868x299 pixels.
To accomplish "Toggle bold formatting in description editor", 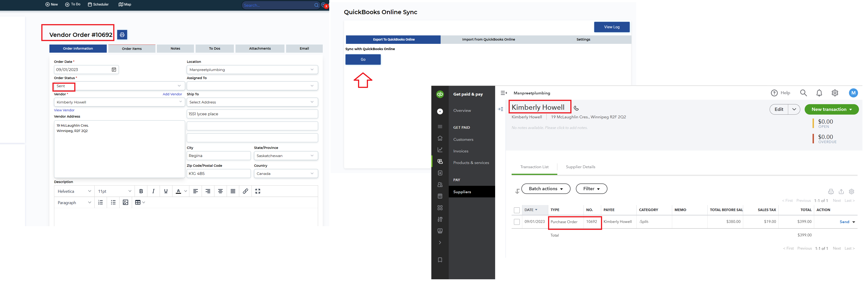I will pos(141,191).
